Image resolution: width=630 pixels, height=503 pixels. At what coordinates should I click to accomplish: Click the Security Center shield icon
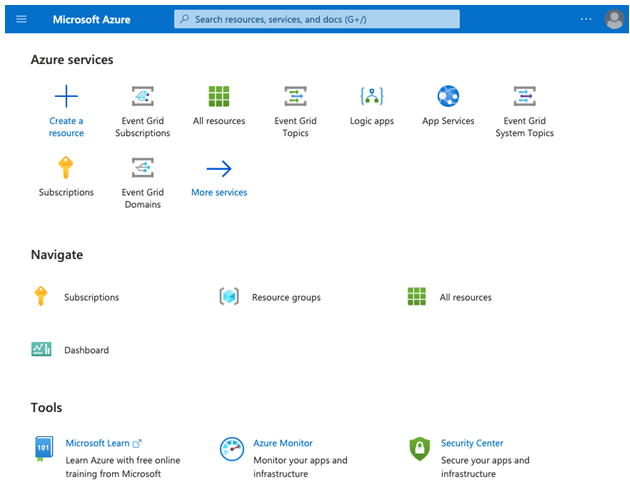point(419,449)
